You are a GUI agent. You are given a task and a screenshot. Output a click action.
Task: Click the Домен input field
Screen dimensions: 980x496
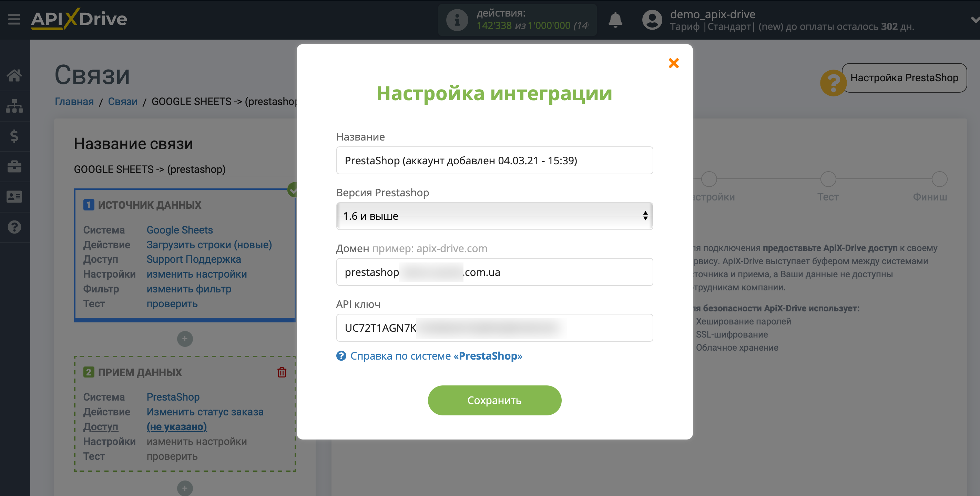click(x=494, y=272)
